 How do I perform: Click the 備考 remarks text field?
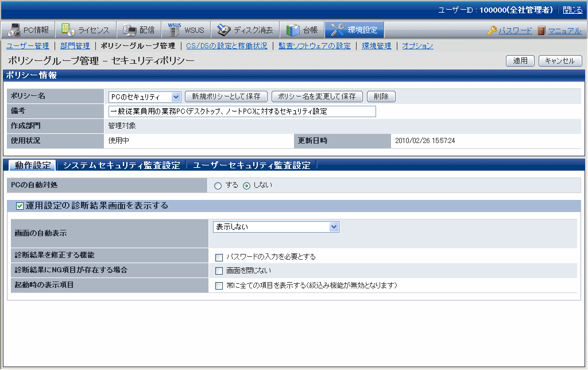point(242,111)
